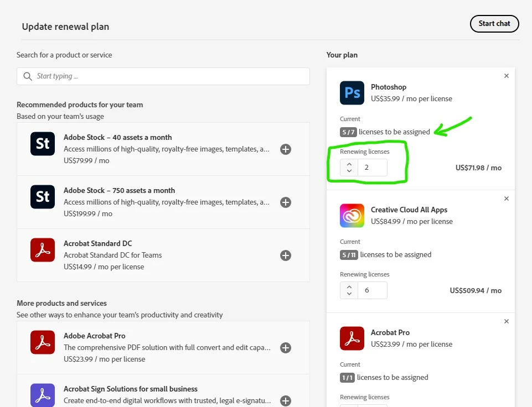532x407 pixels.
Task: Click the Creative Cloud All Apps icon
Action: pyautogui.click(x=352, y=216)
